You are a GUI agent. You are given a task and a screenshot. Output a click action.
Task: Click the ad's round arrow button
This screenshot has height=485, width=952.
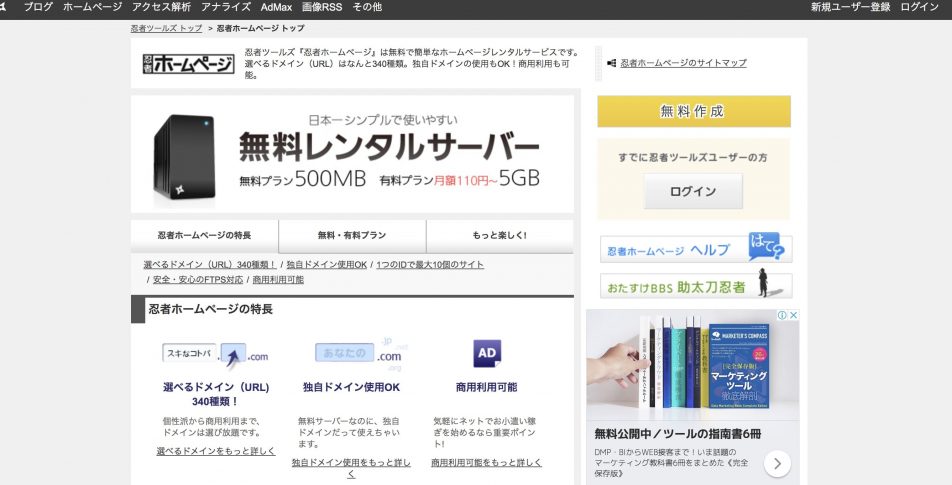coord(777,463)
